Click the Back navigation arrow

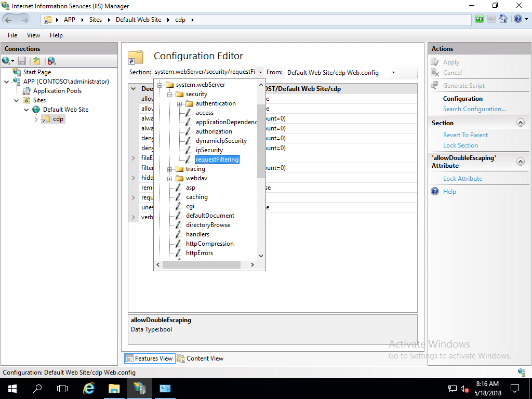(9, 20)
